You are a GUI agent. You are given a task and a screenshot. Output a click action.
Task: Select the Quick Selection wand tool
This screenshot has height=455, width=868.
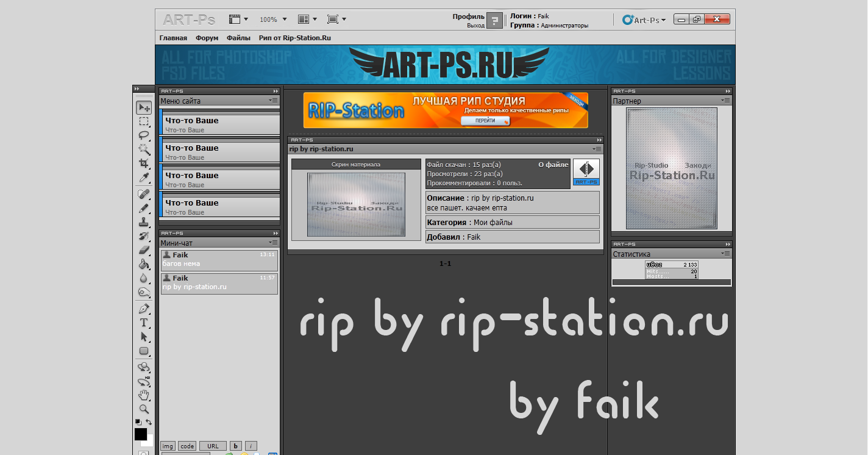tap(144, 149)
